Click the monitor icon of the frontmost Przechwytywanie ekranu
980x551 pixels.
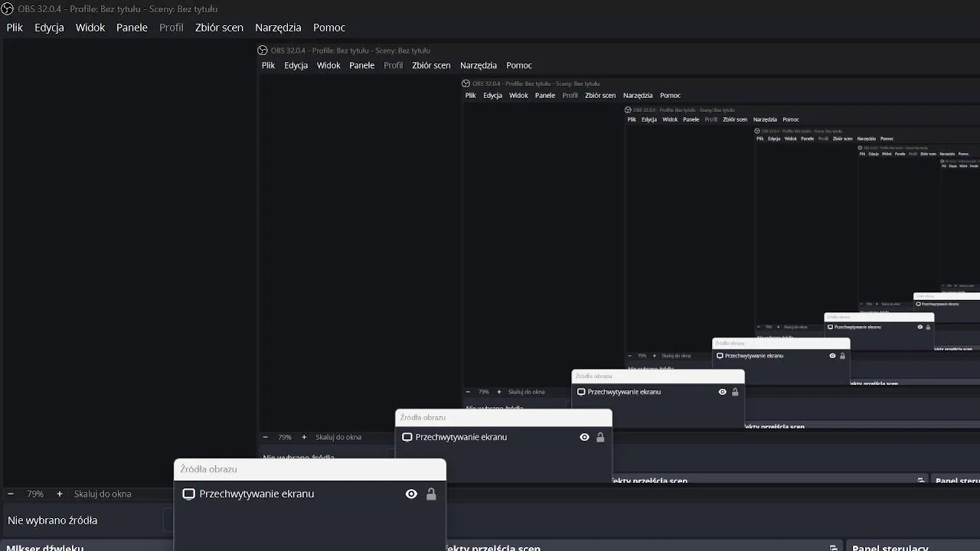(189, 494)
